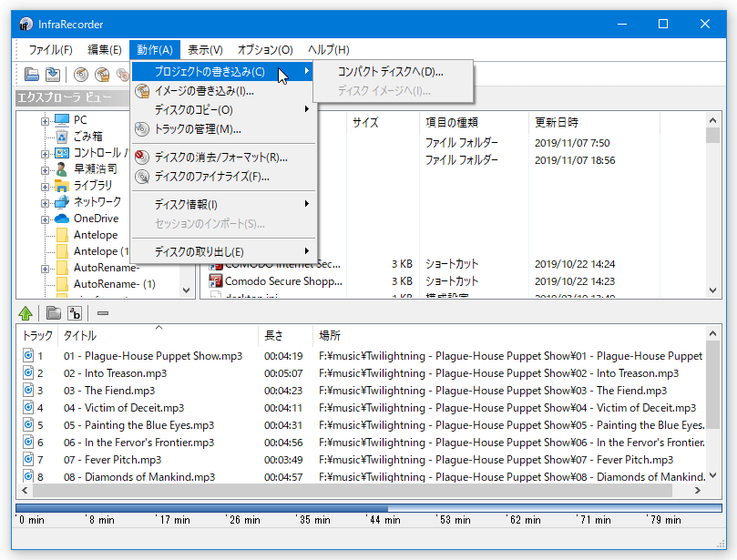Image resolution: width=737 pixels, height=560 pixels.
Task: Open the 編集(E) menu
Action: pyautogui.click(x=105, y=49)
